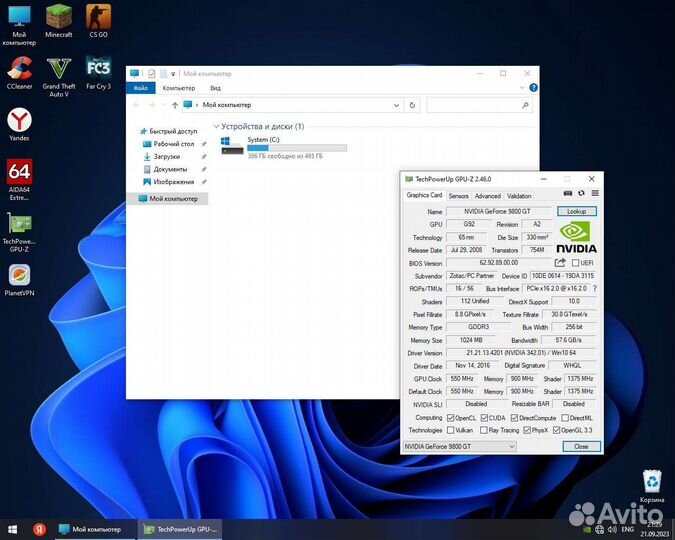The height and width of the screenshot is (540, 675).
Task: Click the Yandex icon on the taskbar
Action: [39, 529]
